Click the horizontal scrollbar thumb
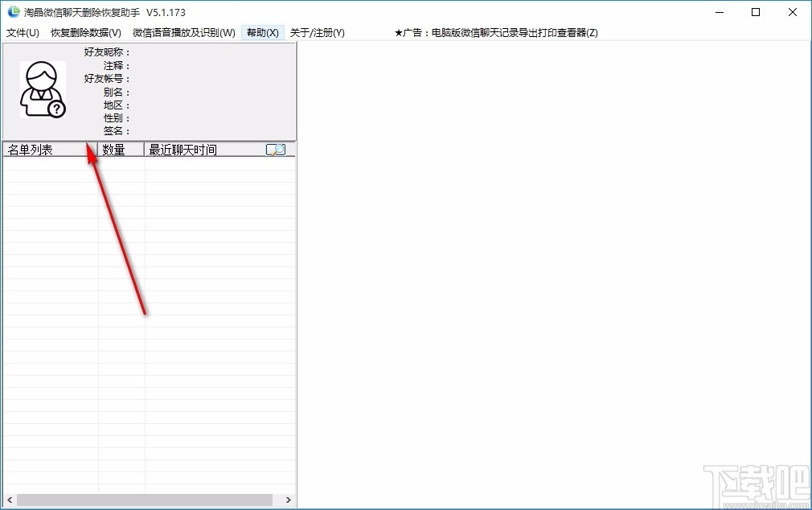Screen dimensions: 812x510 click(145, 500)
